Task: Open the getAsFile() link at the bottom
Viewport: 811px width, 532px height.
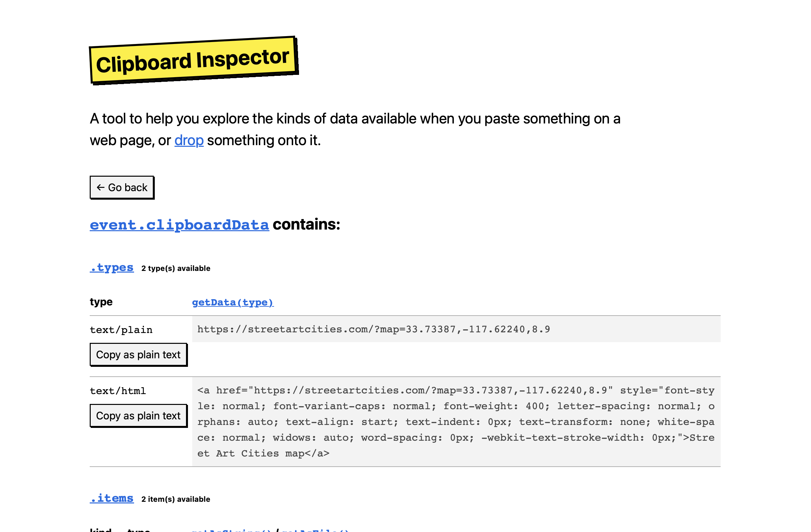Action: [315, 530]
